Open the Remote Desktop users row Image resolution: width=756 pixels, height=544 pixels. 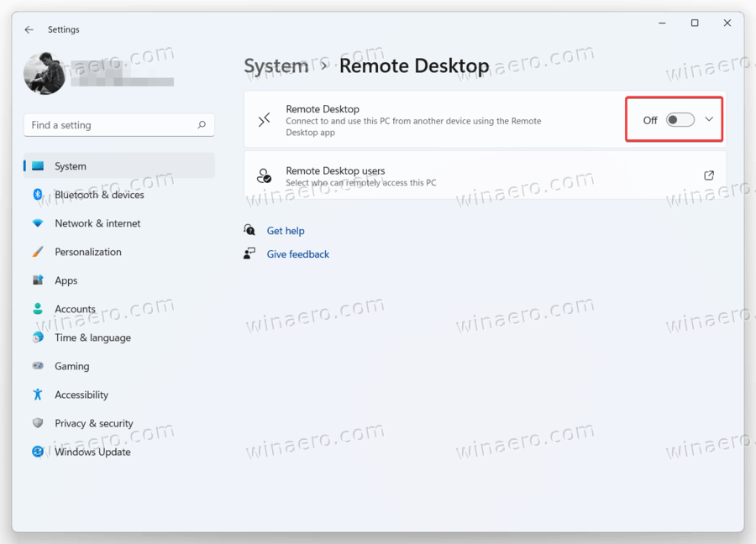point(485,175)
